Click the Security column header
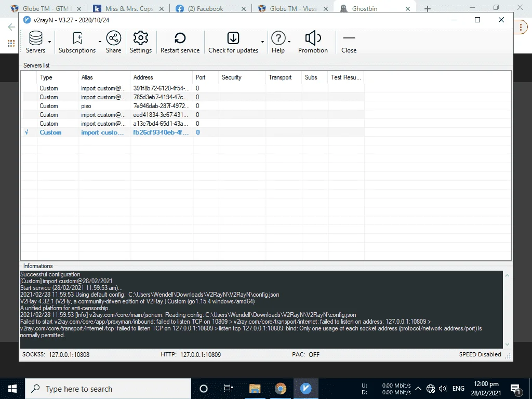 click(x=242, y=77)
